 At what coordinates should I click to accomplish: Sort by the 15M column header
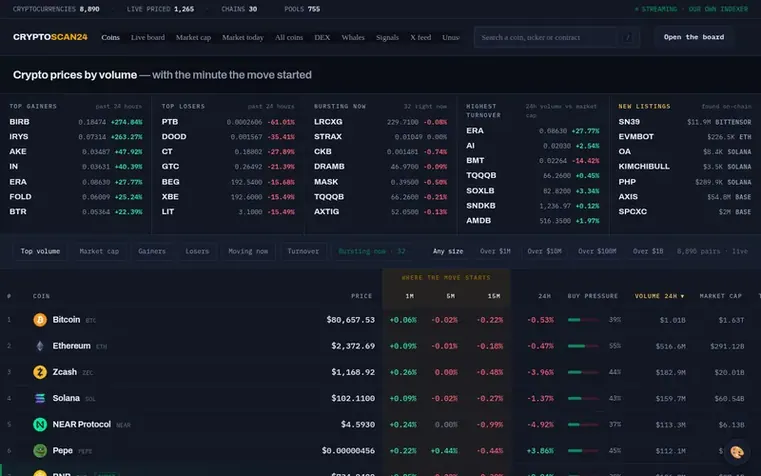pos(494,296)
